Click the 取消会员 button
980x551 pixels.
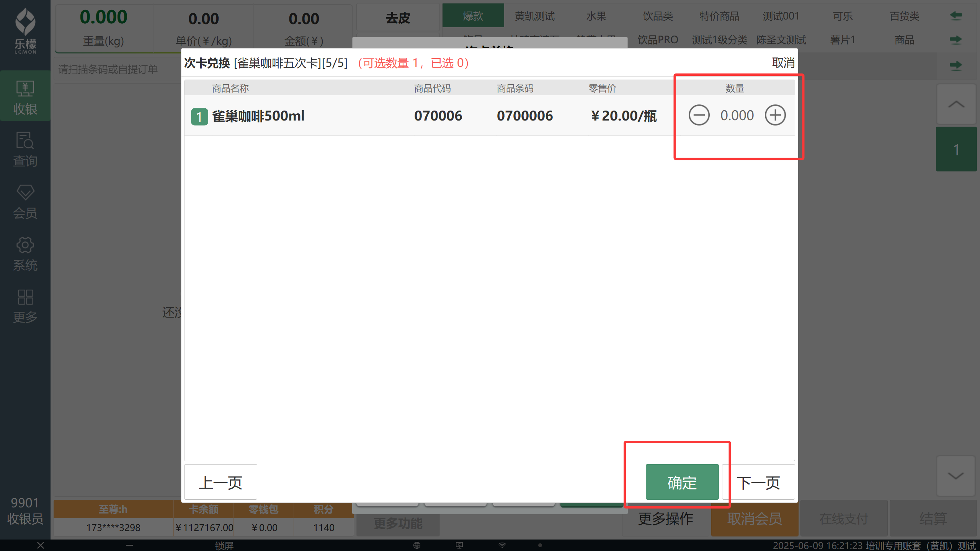(x=755, y=519)
